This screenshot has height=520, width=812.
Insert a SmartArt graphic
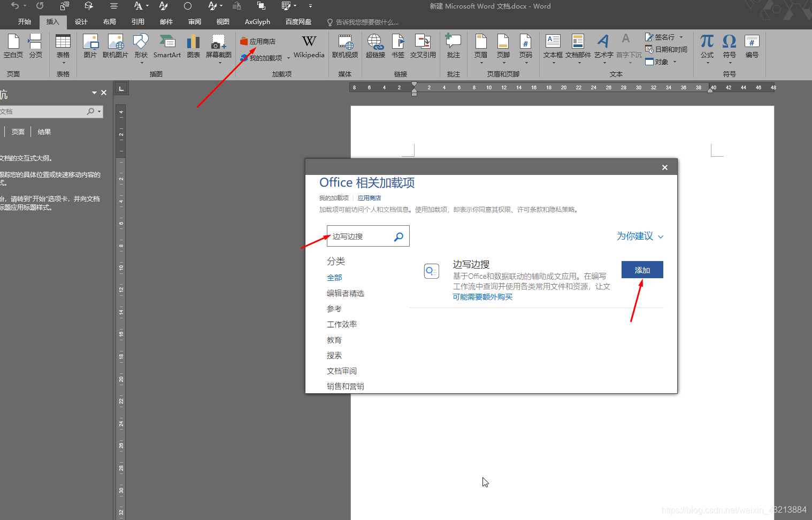point(167,46)
